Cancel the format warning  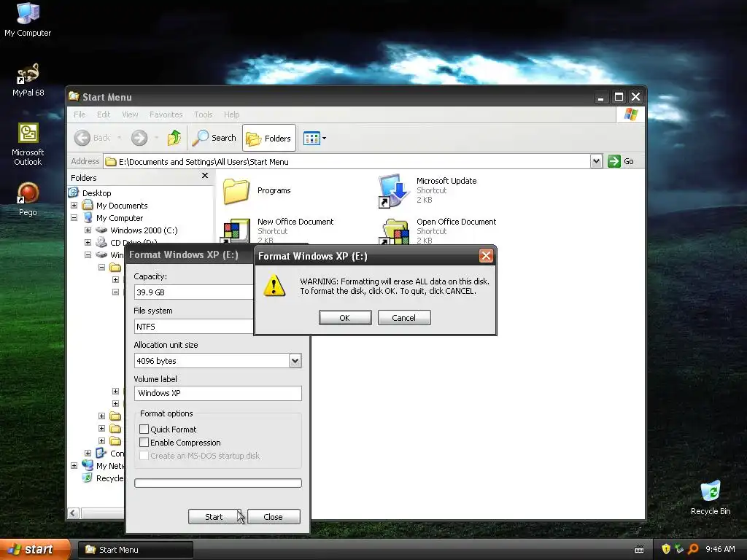click(404, 318)
